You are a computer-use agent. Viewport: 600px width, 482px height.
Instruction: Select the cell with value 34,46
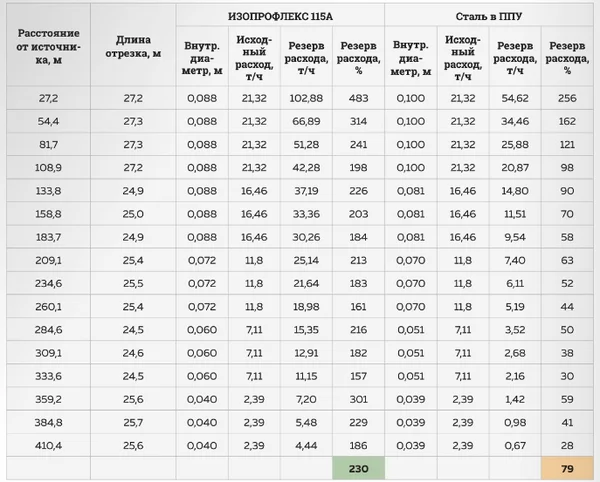coord(515,121)
